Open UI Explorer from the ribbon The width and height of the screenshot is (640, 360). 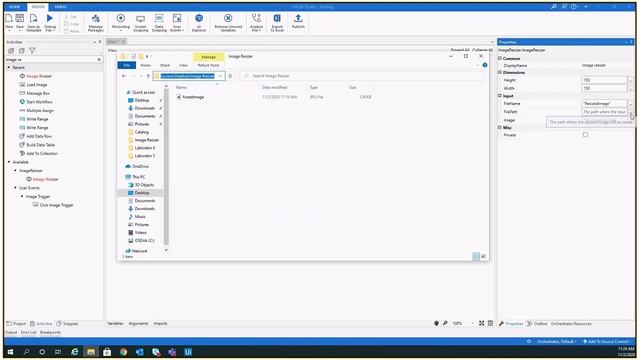tap(199, 23)
